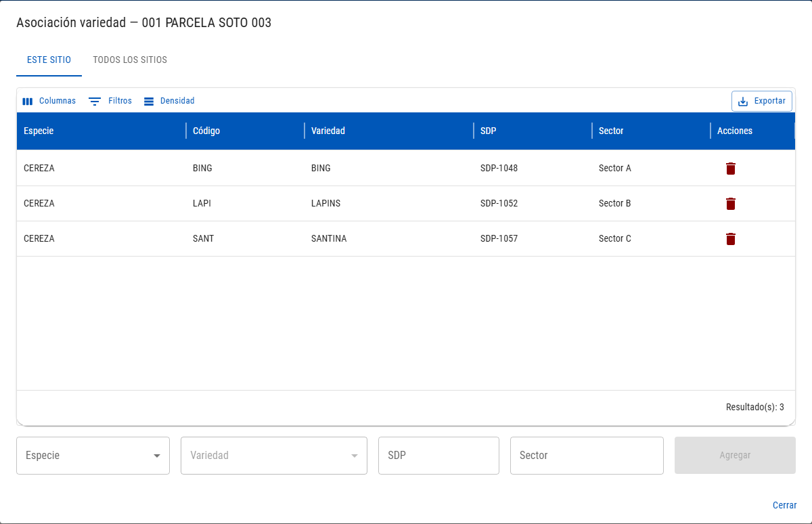Sort by the Sector column header

pos(651,131)
